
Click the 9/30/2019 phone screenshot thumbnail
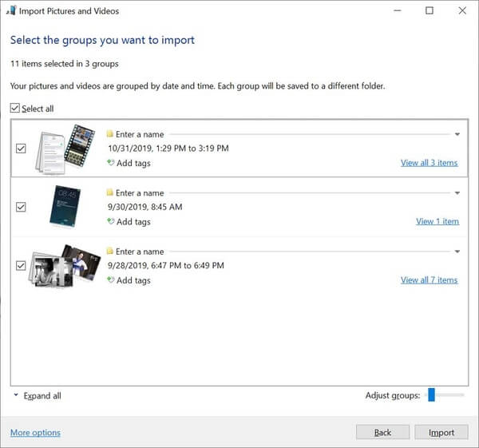[64, 207]
